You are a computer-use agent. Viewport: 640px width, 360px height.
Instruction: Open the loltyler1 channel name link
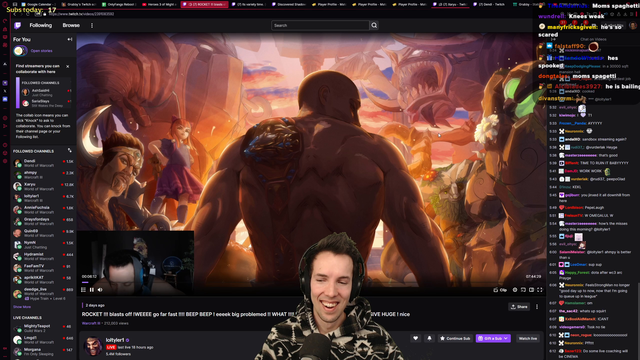coord(115,340)
